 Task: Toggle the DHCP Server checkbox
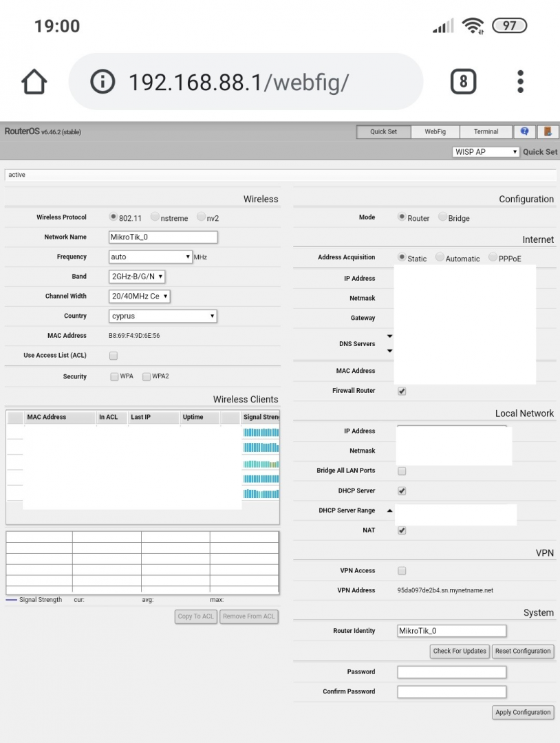(x=402, y=491)
